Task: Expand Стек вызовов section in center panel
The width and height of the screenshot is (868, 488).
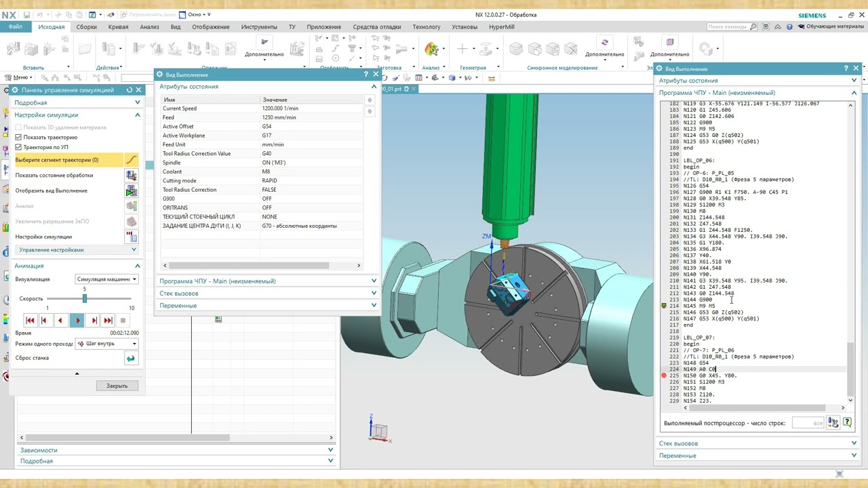Action: [268, 293]
